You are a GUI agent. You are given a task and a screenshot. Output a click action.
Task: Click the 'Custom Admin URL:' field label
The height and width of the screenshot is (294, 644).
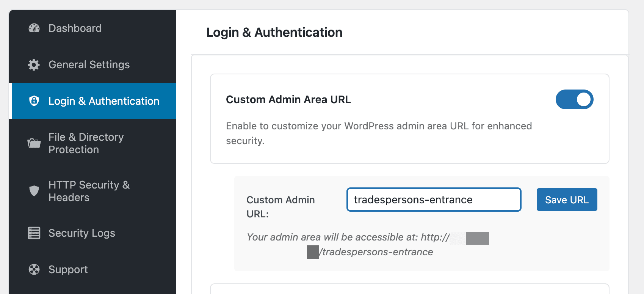[280, 207]
